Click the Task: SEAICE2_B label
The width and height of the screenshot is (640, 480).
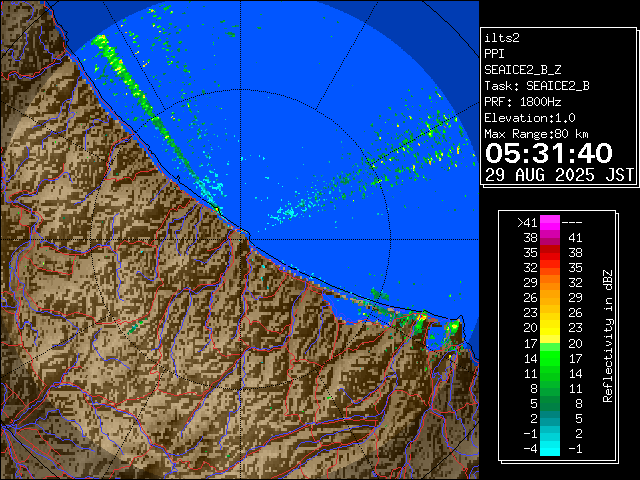[536, 86]
